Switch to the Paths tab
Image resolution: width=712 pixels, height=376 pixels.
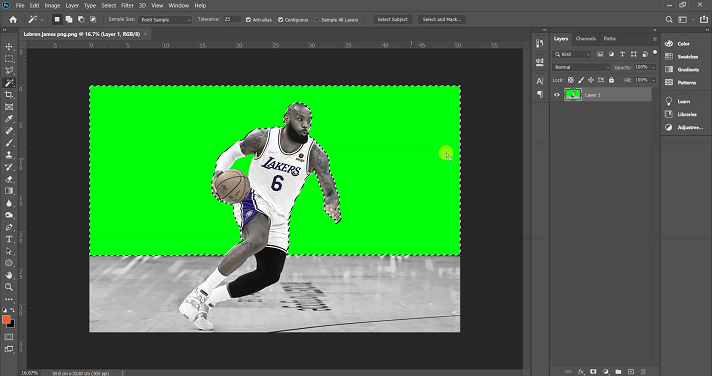[610, 39]
